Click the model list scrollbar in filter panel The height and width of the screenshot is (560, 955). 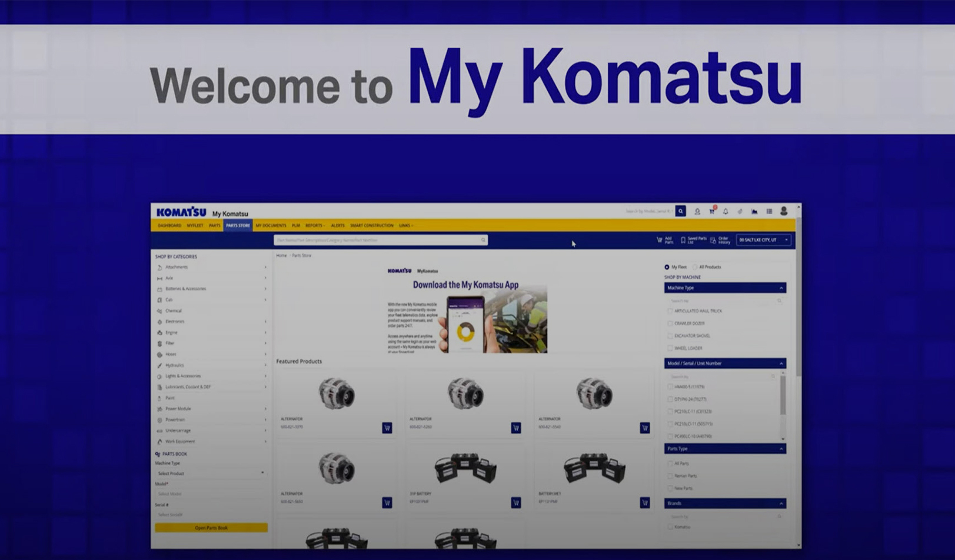pyautogui.click(x=783, y=395)
